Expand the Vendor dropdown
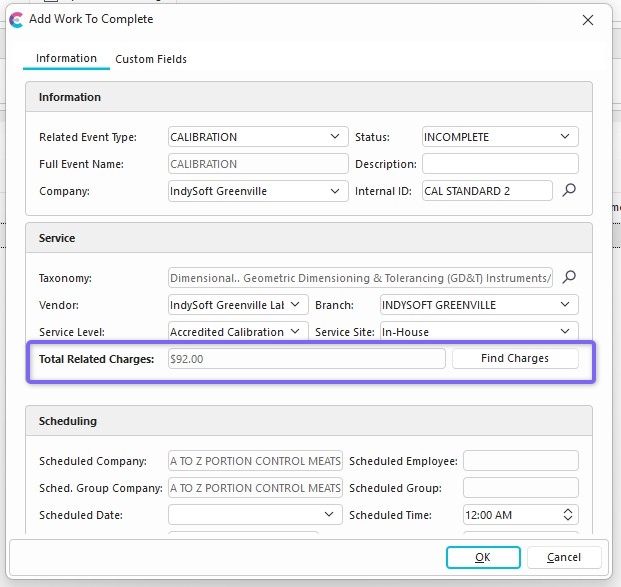This screenshot has height=587, width=621. coord(300,304)
